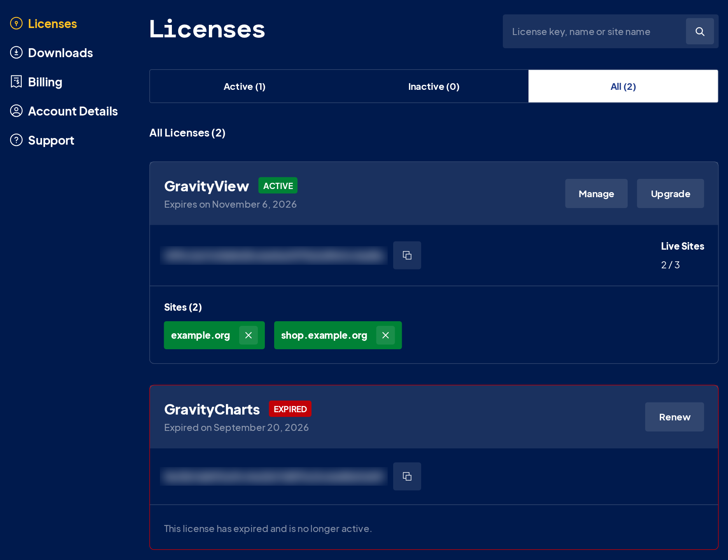Click "Expires on November 6, 2026" text
Screen dimensions: 728x560
230,204
